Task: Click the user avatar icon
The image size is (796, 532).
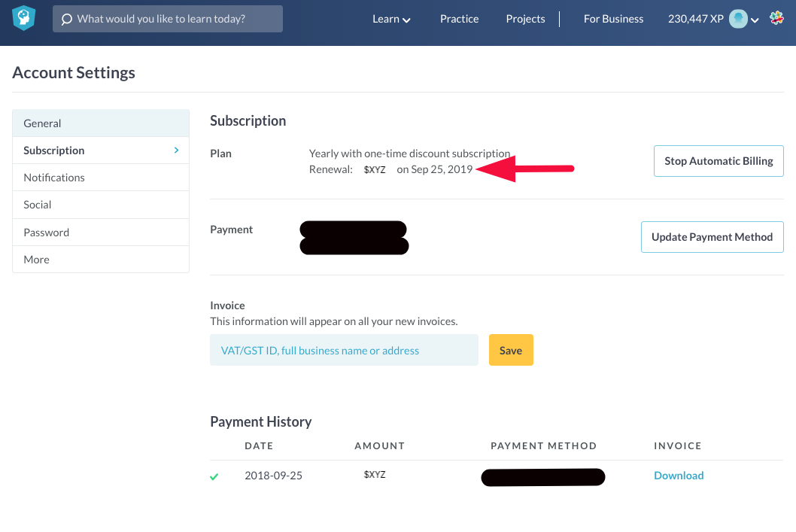Action: coord(738,19)
